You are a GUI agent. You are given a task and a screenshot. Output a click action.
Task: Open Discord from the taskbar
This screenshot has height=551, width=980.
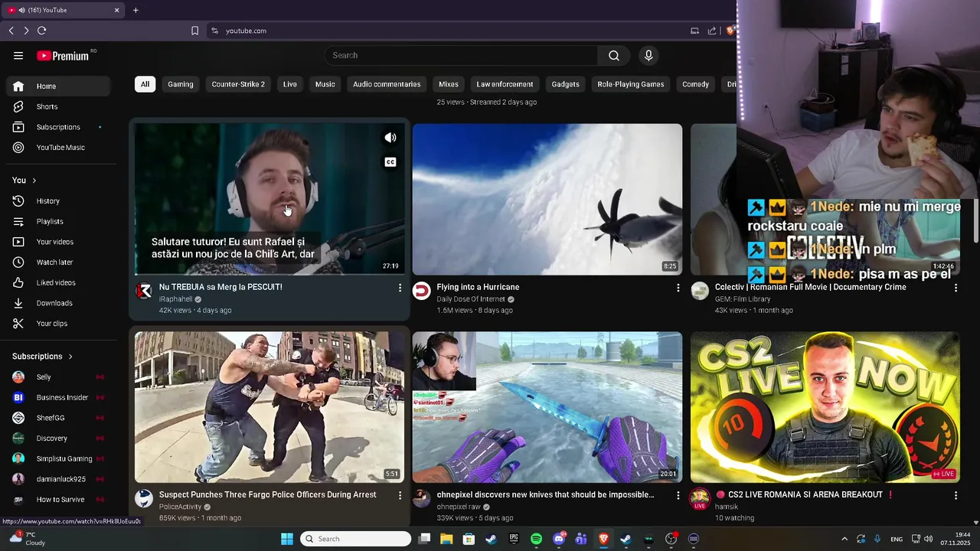click(x=559, y=539)
